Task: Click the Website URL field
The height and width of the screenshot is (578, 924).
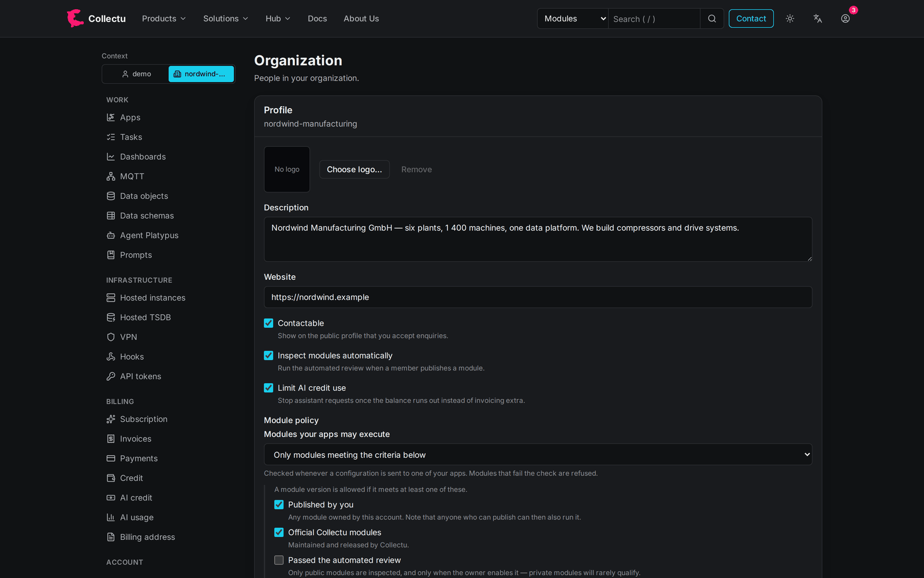Action: 538,297
